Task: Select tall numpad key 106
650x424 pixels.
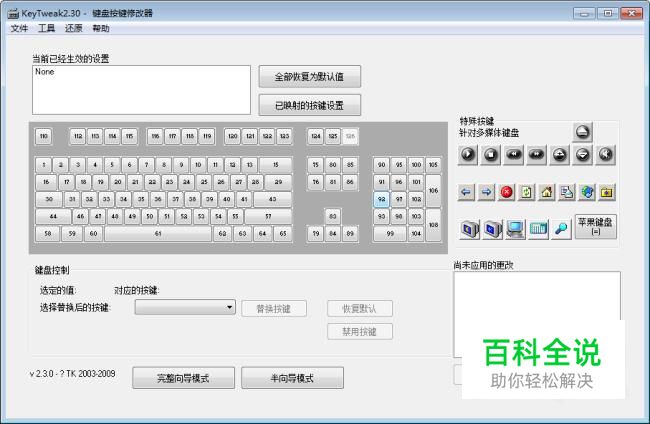Action: [x=433, y=191]
